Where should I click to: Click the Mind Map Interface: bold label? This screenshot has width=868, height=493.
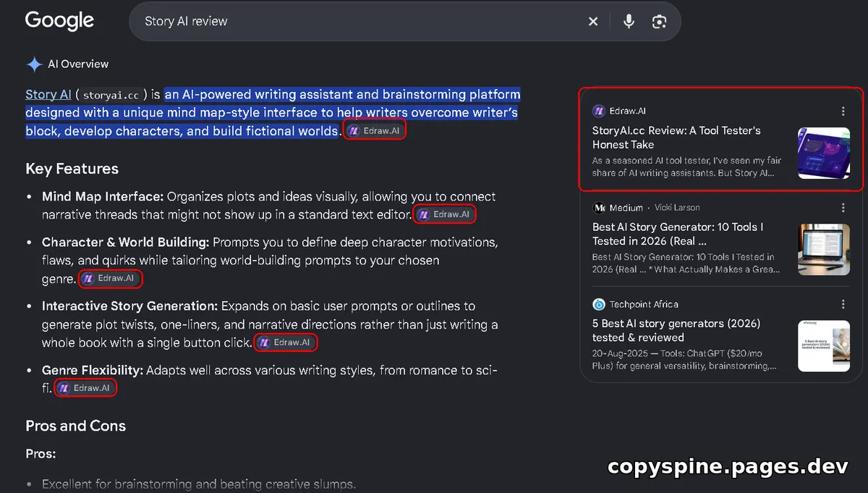coord(103,197)
